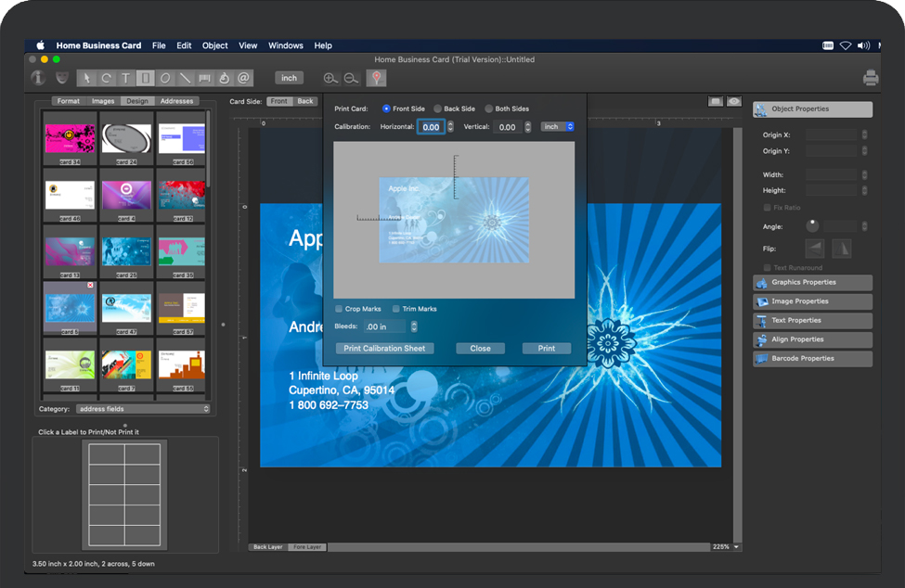
Task: Enable the Trim Marks checkbox
Action: click(396, 309)
